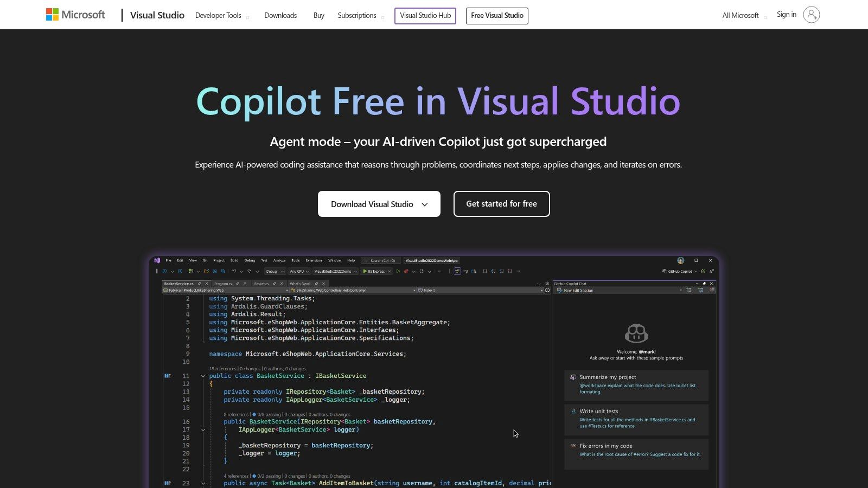The image size is (868, 488).
Task: Open the Analyze menu in the IDE
Action: click(279, 260)
